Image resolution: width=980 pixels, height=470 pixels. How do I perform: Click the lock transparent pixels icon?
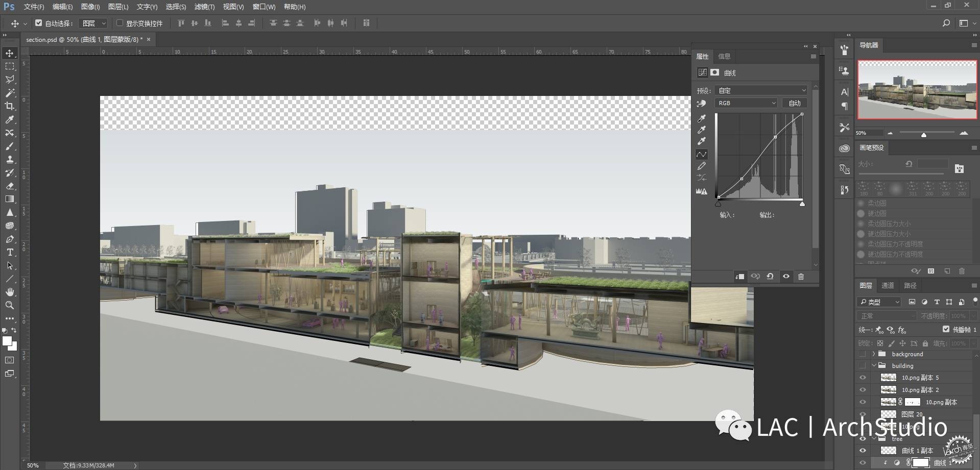880,343
